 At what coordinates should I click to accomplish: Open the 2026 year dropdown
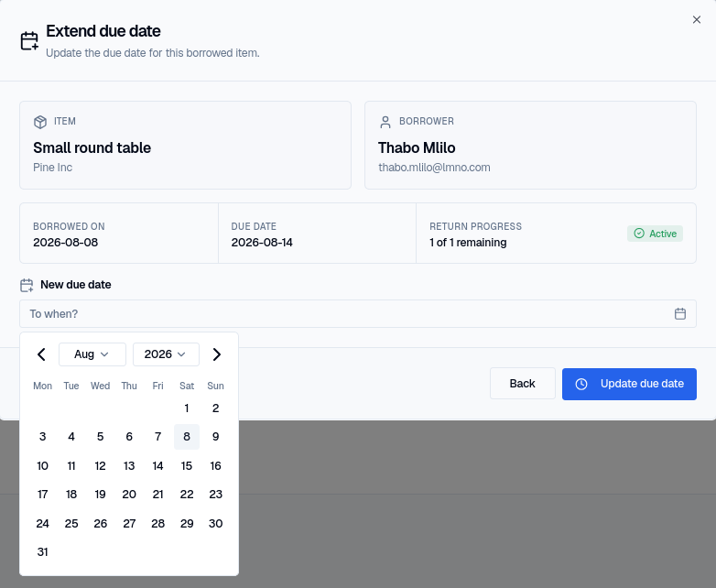(166, 354)
